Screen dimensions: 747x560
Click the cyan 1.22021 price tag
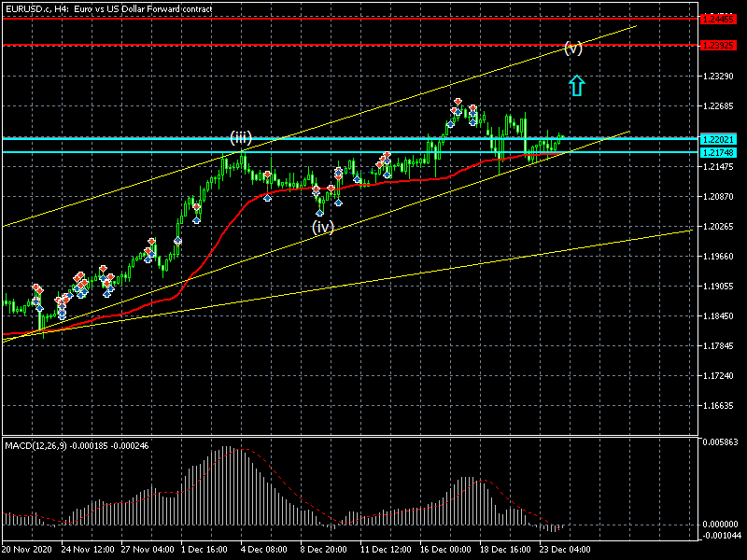(x=719, y=138)
